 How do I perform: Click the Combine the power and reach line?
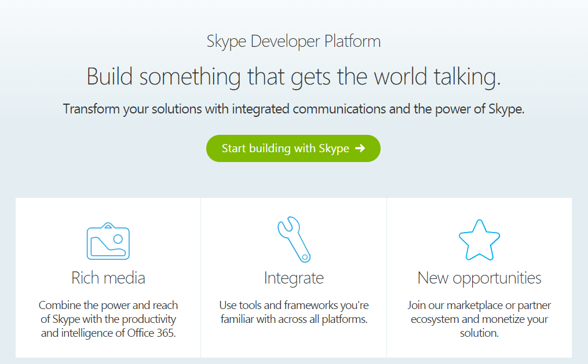click(108, 305)
